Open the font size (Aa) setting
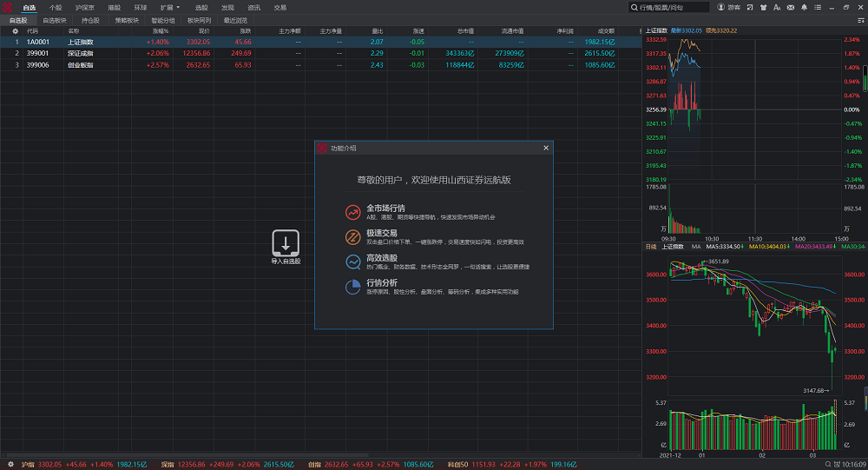The image size is (868, 470). click(777, 7)
